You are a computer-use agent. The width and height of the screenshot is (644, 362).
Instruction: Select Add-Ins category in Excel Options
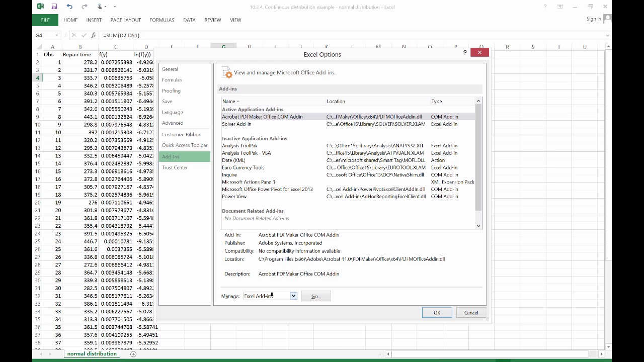click(185, 157)
